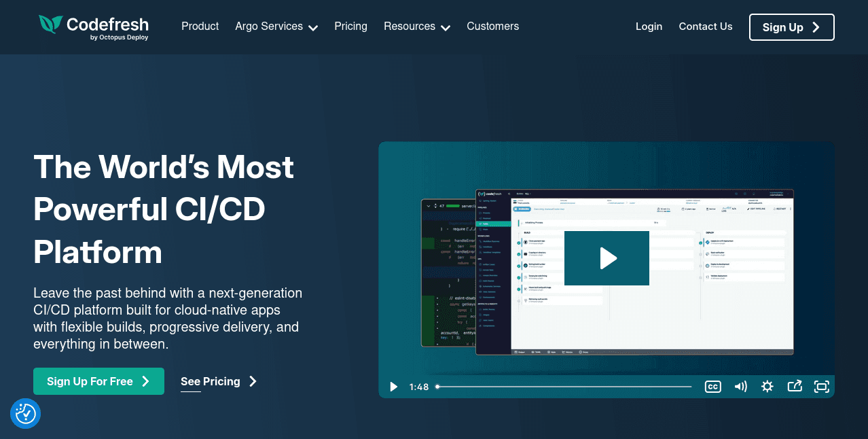Expand the Argo Services dropdown menu

tap(276, 27)
